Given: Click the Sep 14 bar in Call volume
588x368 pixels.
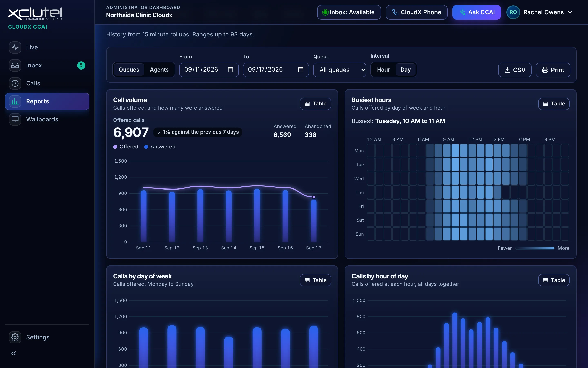Looking at the screenshot, I should click(x=229, y=216).
